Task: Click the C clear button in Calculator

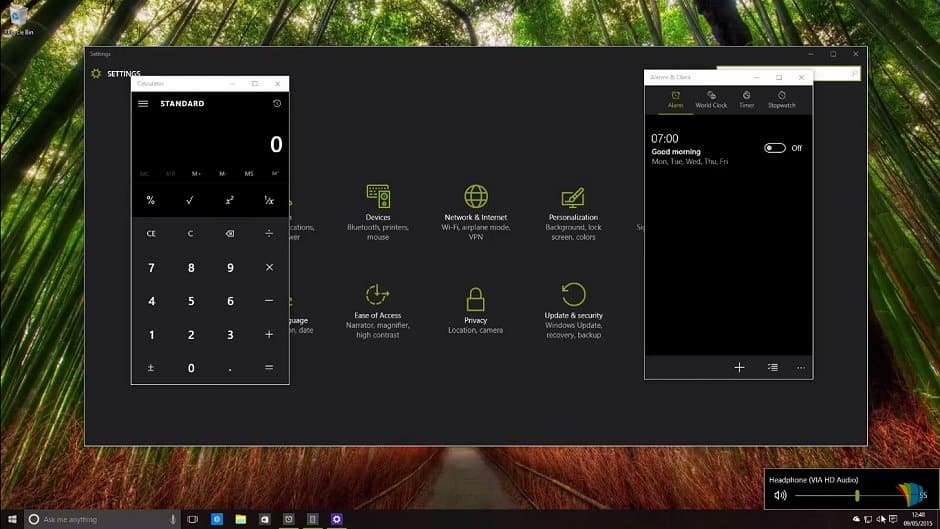Action: (190, 234)
